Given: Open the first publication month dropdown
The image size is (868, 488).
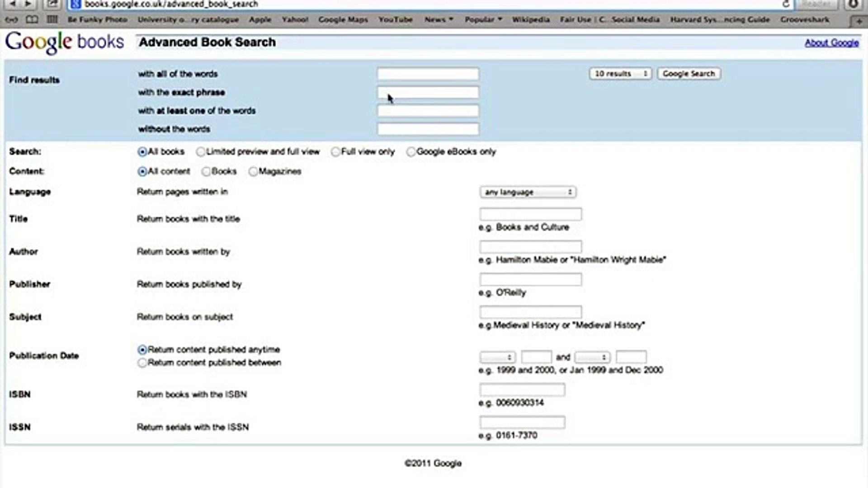Looking at the screenshot, I should pos(497,357).
